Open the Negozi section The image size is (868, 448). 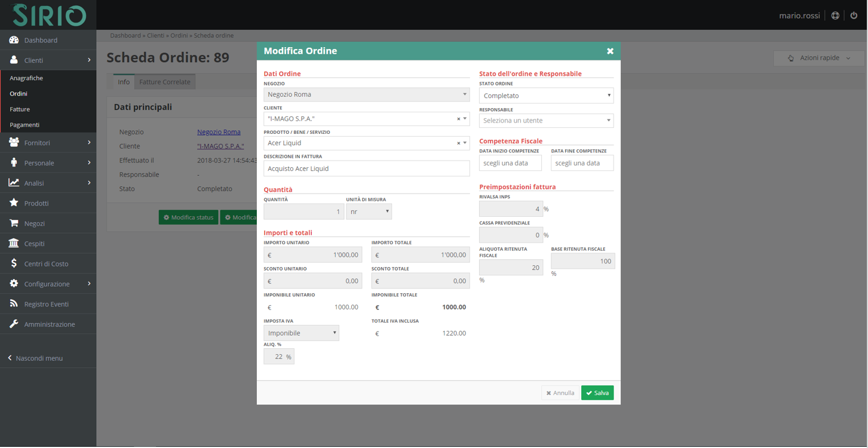[x=36, y=223]
